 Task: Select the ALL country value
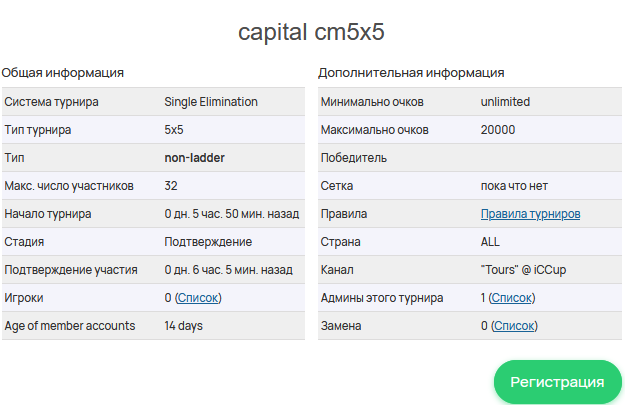(490, 242)
